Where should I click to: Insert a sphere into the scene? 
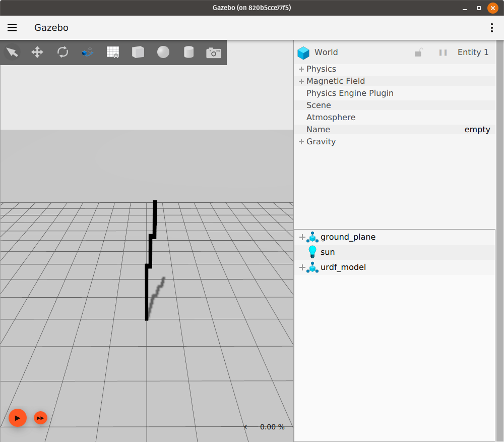click(x=163, y=52)
